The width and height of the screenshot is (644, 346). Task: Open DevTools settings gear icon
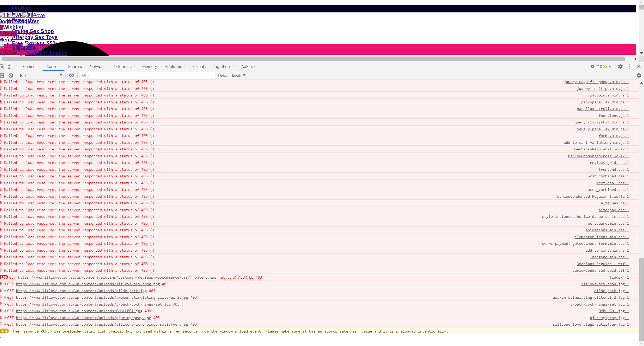click(x=620, y=67)
